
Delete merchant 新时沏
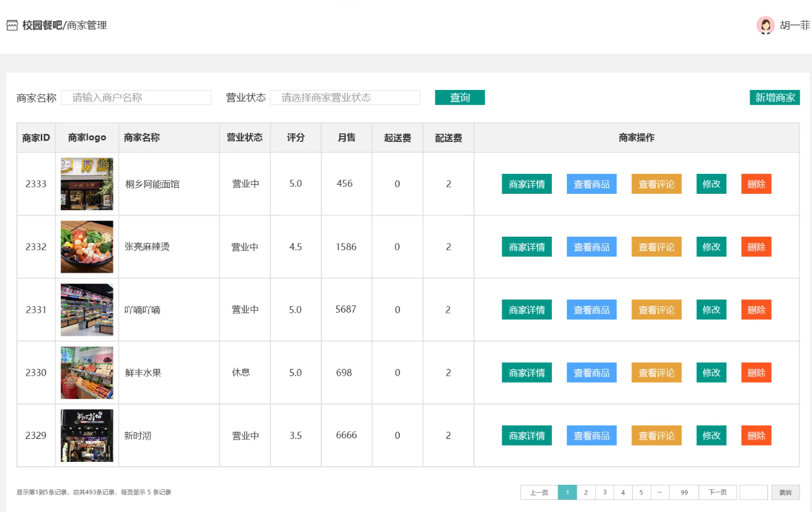click(756, 435)
